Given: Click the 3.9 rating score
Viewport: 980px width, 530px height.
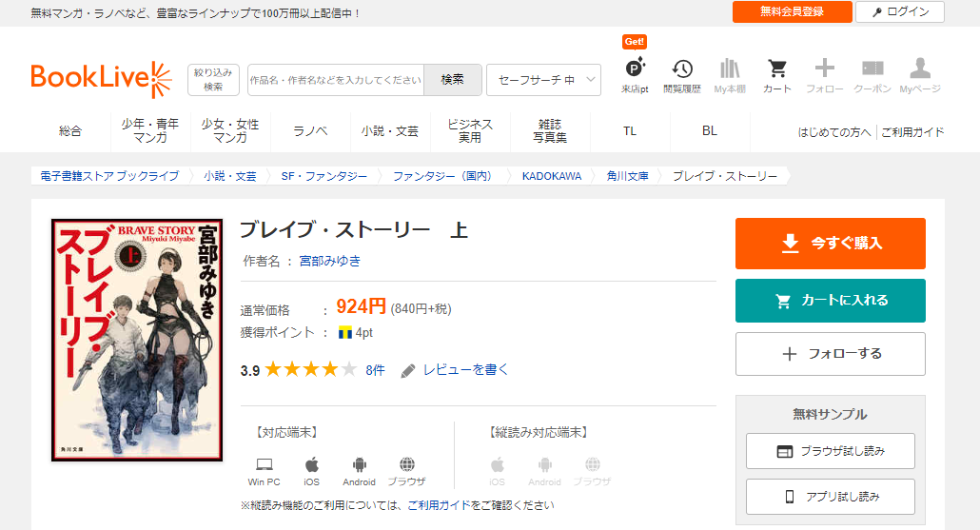Looking at the screenshot, I should [250, 371].
